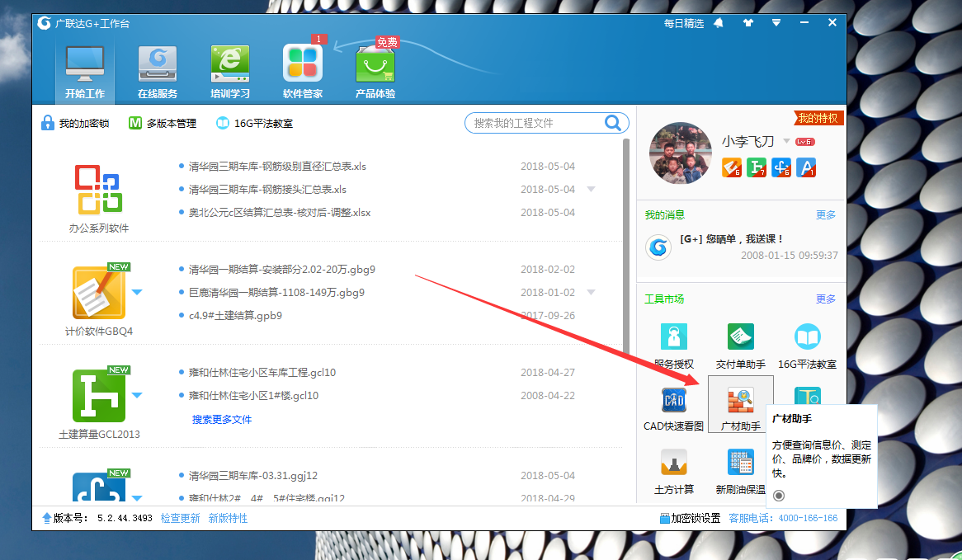This screenshot has width=962, height=560.
Task: Click 客服电话 4000-166-166
Action: 783,518
